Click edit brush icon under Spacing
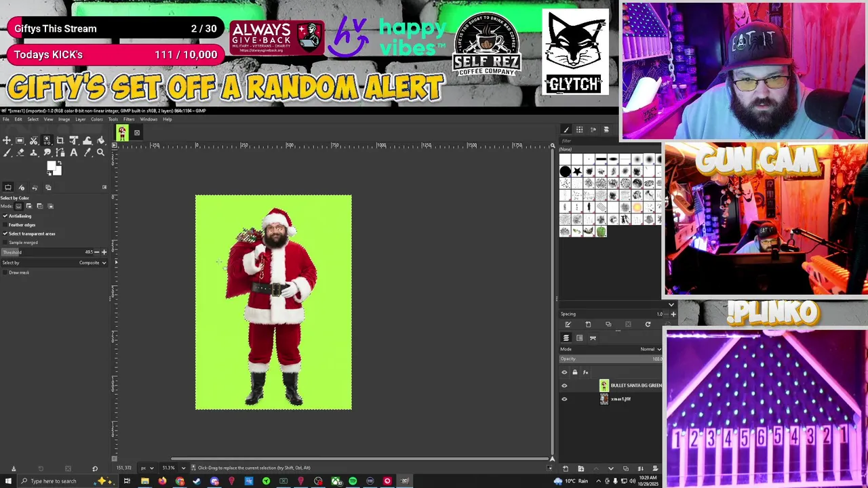868x488 pixels. [568, 324]
